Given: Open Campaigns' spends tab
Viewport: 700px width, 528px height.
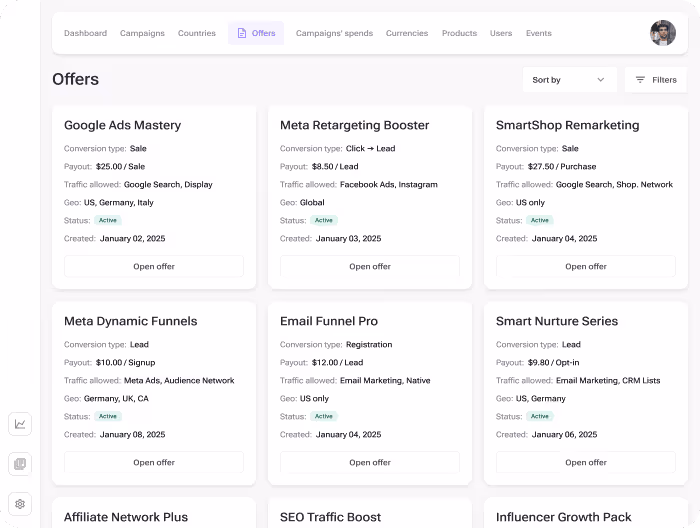Looking at the screenshot, I should point(334,33).
